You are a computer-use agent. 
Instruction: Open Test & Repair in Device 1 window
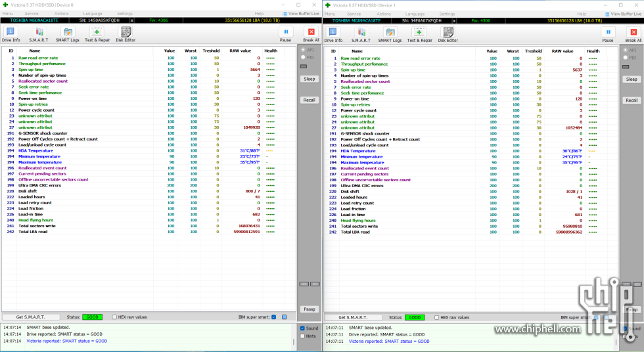tap(419, 34)
